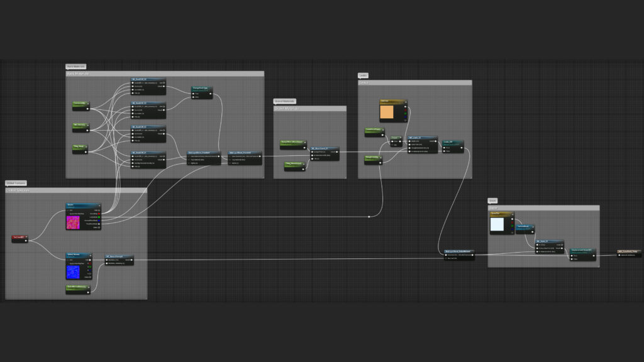The width and height of the screenshot is (644, 362).
Task: Select the final material output node at far right
Action: click(x=628, y=253)
